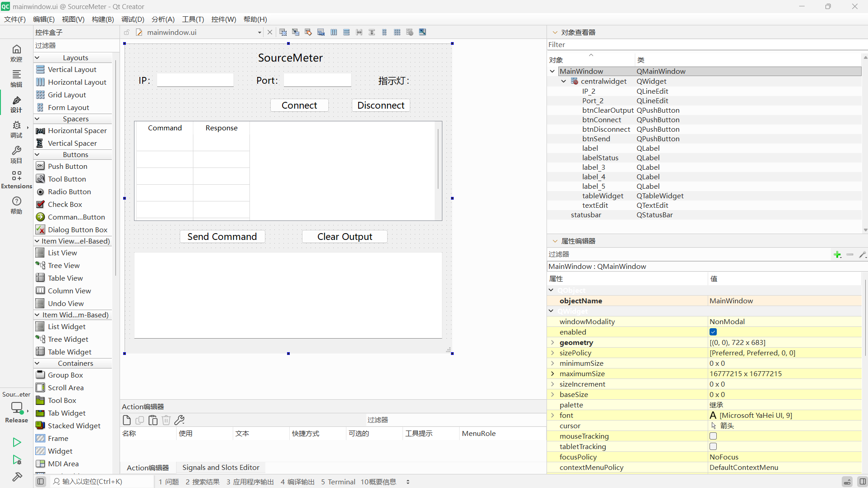Click the trash icon to delete an action
The image size is (868, 488).
coord(166,420)
